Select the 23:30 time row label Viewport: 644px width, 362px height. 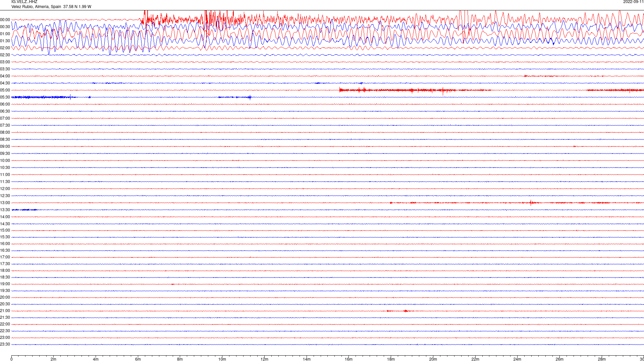pos(5,344)
